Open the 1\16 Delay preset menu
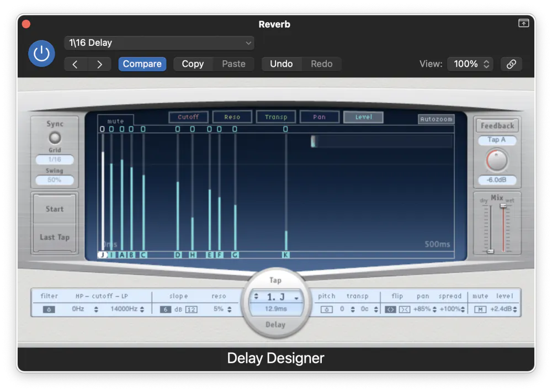The image size is (552, 392). [159, 43]
